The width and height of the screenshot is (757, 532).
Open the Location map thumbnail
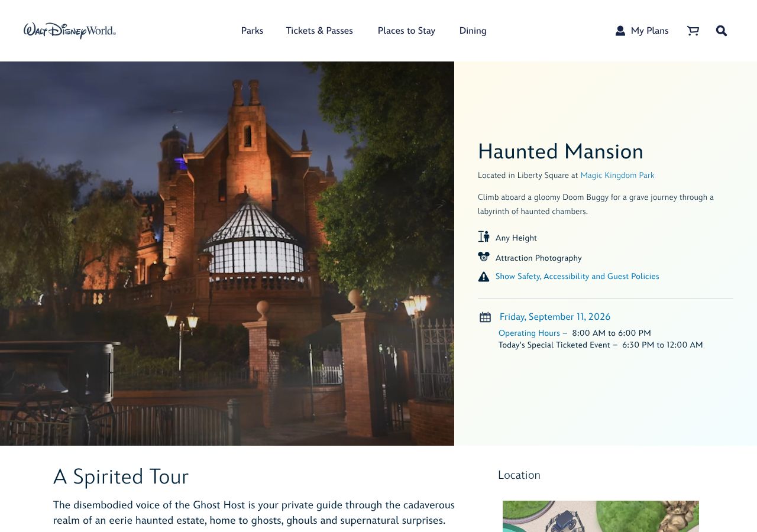601,516
